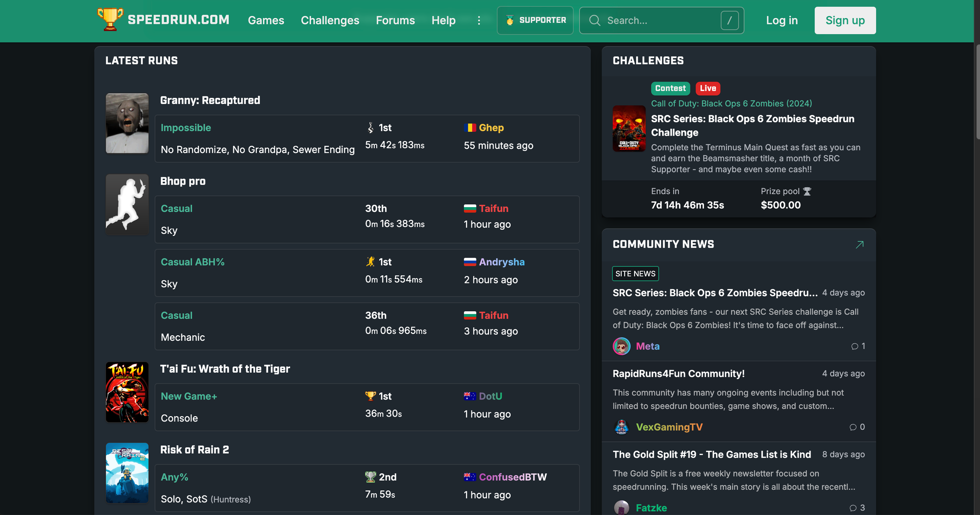Viewport: 980px width, 515px height.
Task: Click Meta's avatar icon
Action: point(622,346)
